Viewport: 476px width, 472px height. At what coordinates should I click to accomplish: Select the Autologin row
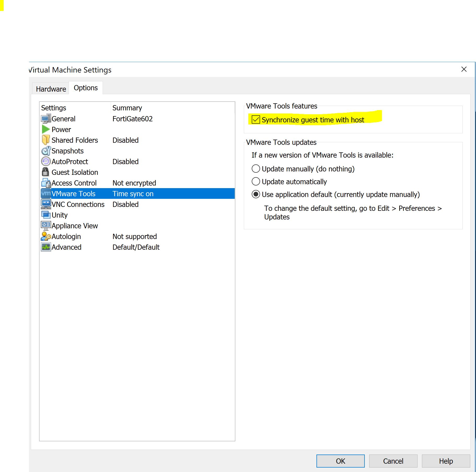pos(137,236)
